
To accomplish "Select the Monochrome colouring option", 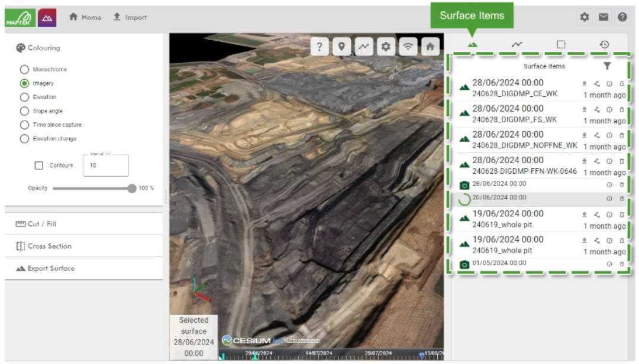I will coord(24,70).
